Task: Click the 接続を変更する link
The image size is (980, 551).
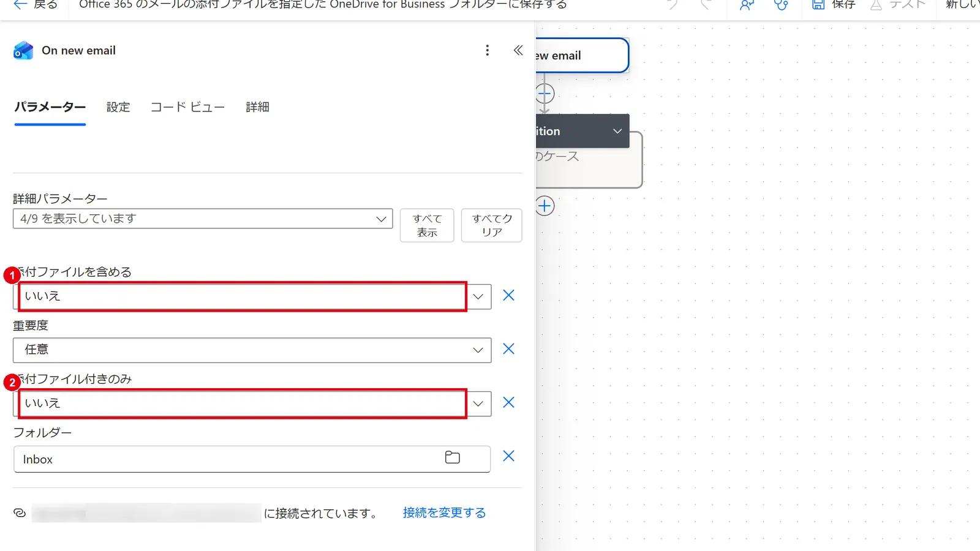Action: 444,513
